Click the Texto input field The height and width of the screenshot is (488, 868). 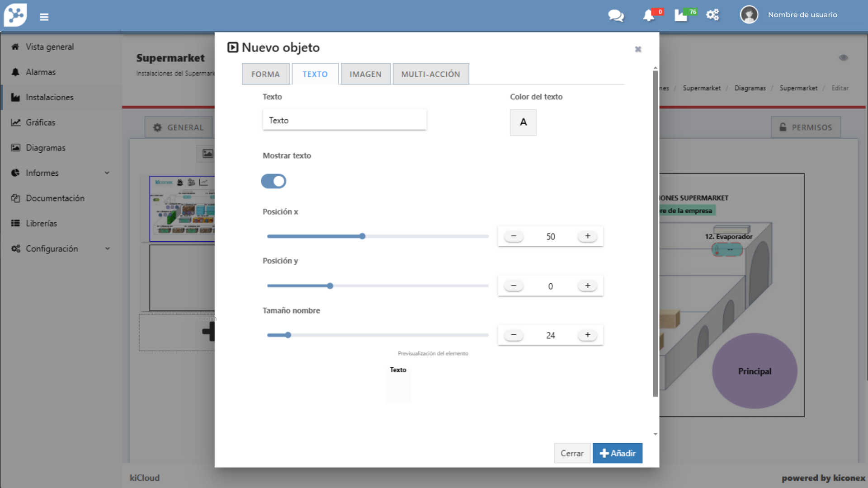click(344, 120)
